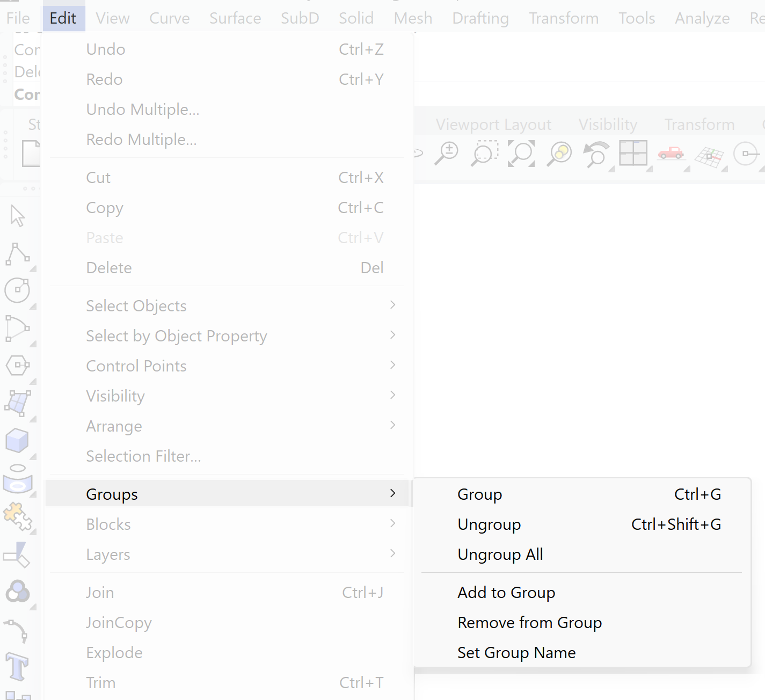765x700 pixels.
Task: Click the red car icon in the toolbar
Action: [671, 154]
